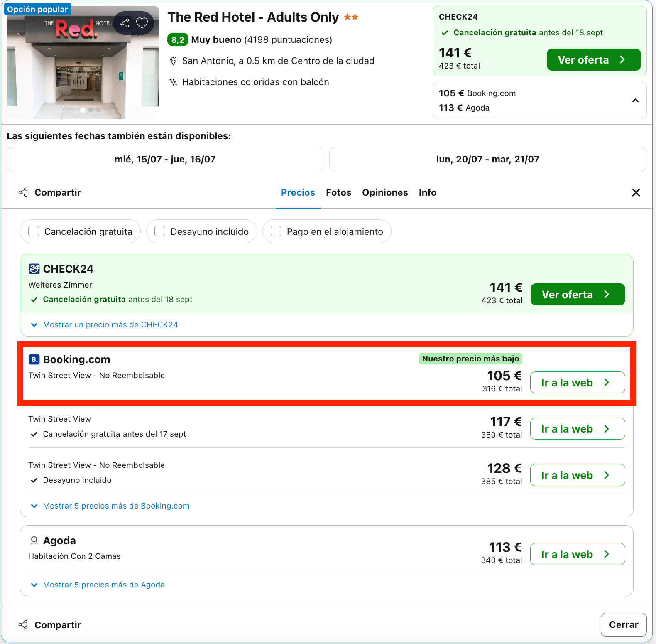The image size is (656, 644).
Task: Toggle Pago en el alojamiento checkbox
Action: 276,231
